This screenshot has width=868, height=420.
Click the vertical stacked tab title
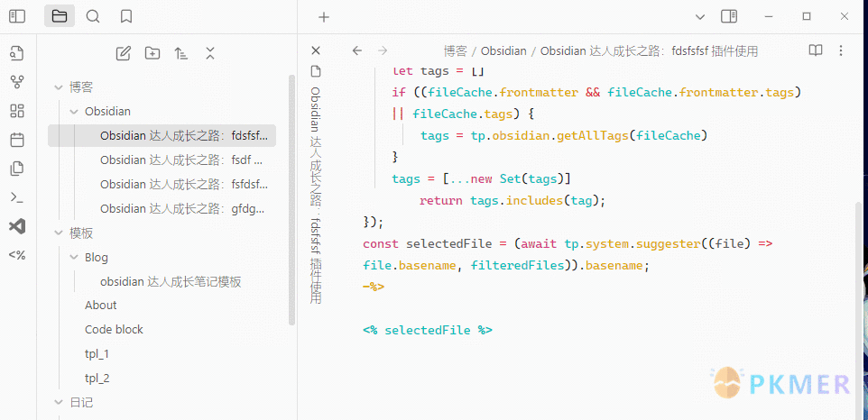pos(316,195)
